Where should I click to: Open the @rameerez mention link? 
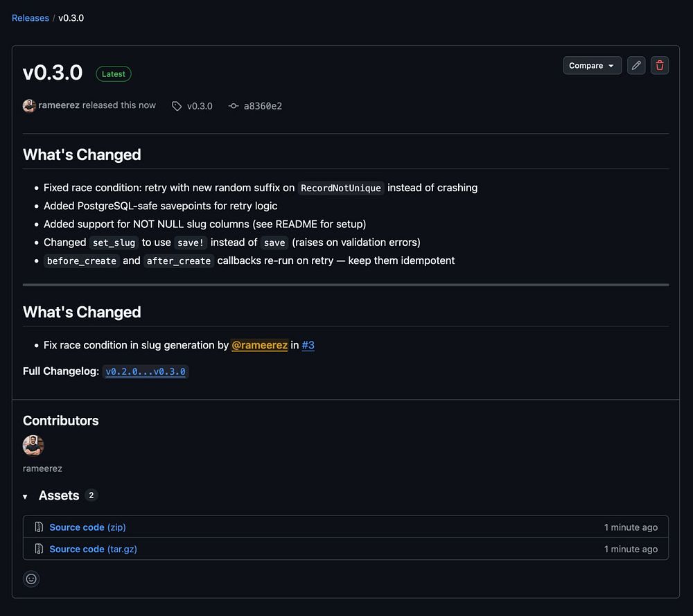tap(259, 345)
